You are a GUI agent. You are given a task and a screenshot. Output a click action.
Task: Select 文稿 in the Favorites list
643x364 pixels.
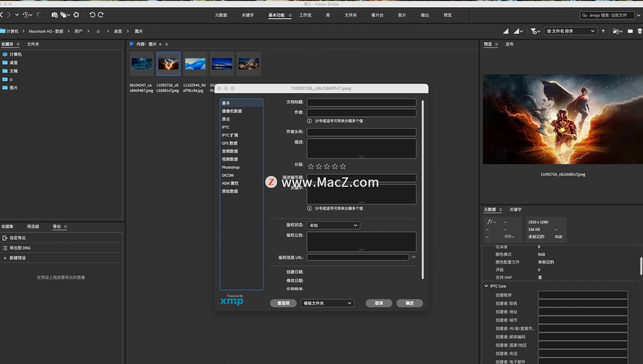[13, 71]
